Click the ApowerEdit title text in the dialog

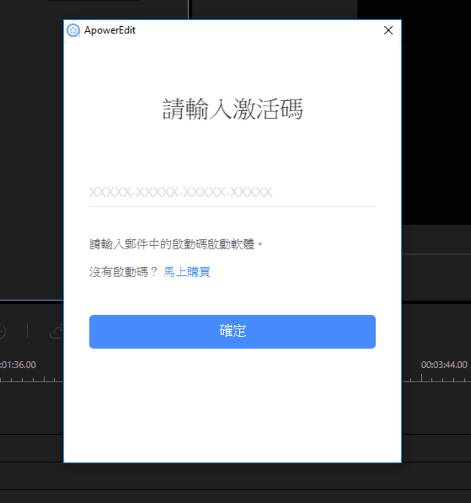pyautogui.click(x=110, y=30)
